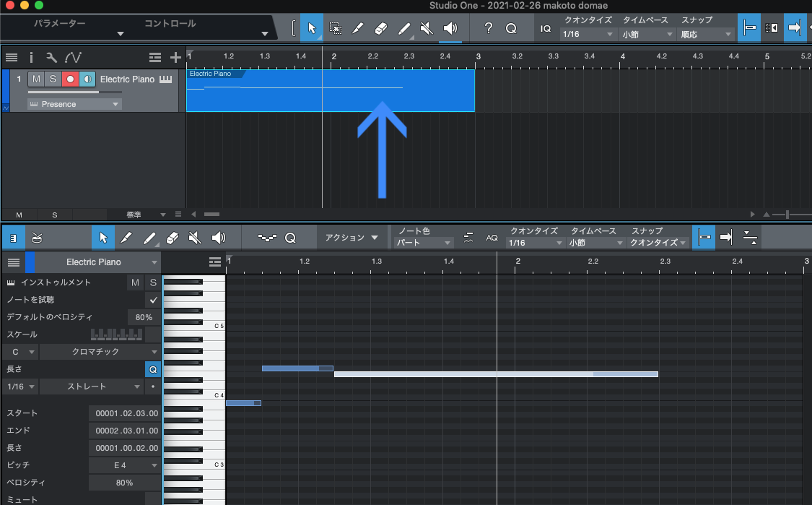Viewport: 812px width, 505px height.
Task: Toggle instrument M mute in editor panel
Action: pyautogui.click(x=135, y=282)
